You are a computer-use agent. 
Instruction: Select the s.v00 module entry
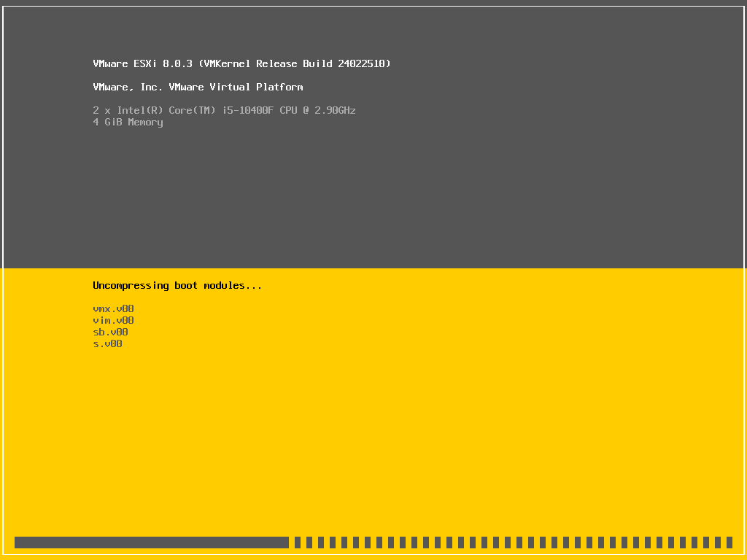pyautogui.click(x=108, y=343)
